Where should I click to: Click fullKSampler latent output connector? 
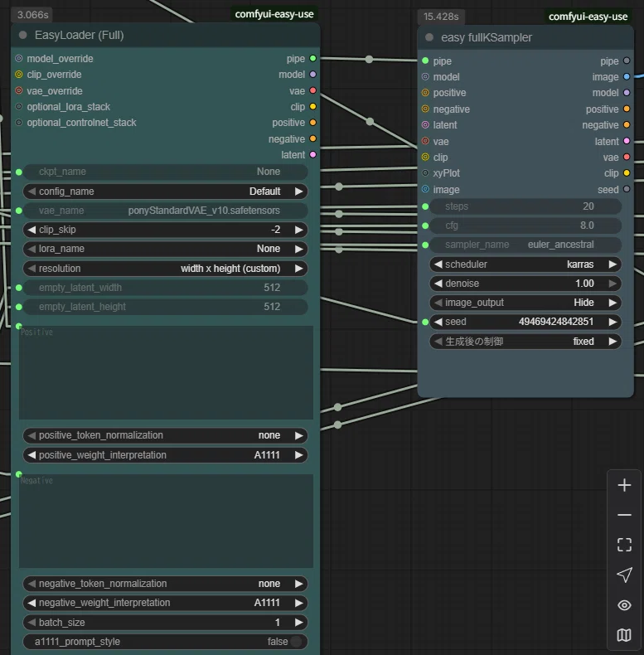pos(627,141)
